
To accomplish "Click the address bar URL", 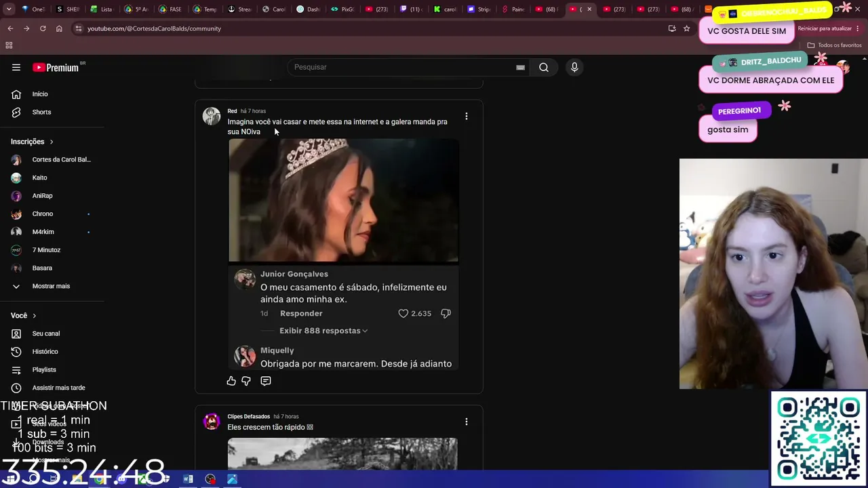I will click(x=154, y=28).
